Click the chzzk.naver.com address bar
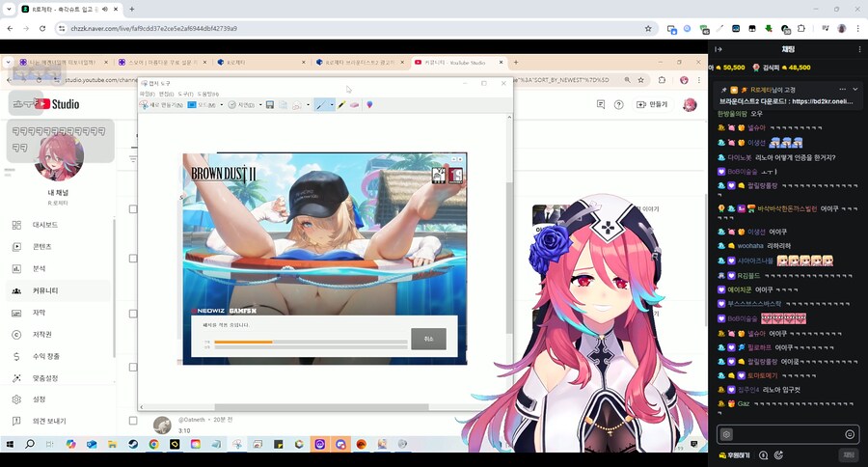Viewport: 868px width, 467px height. [354, 28]
